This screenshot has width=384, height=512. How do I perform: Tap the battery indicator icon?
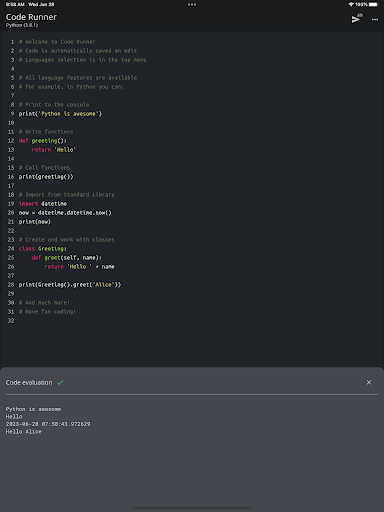(374, 4)
